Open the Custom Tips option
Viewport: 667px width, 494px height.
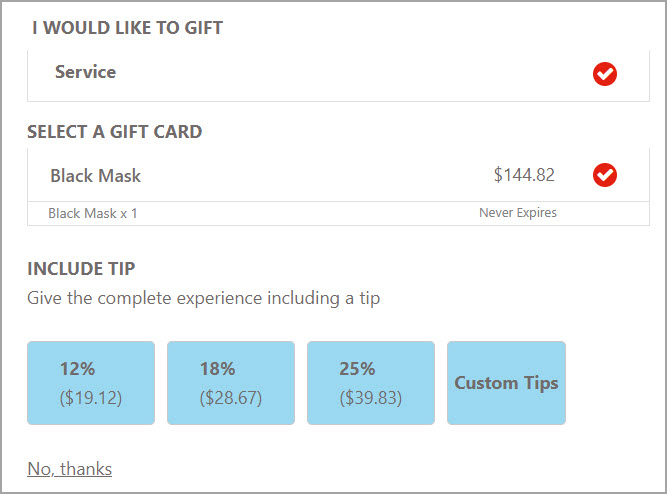pos(506,383)
